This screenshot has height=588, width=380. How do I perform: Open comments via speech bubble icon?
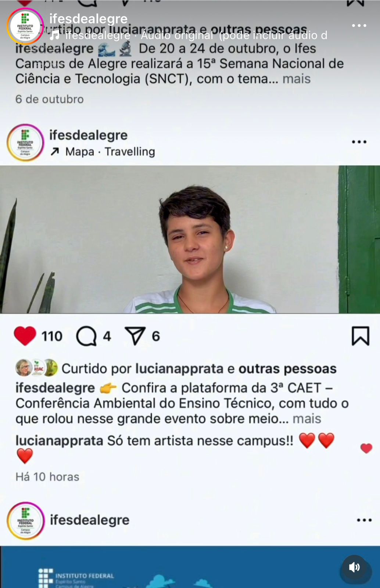pos(86,336)
